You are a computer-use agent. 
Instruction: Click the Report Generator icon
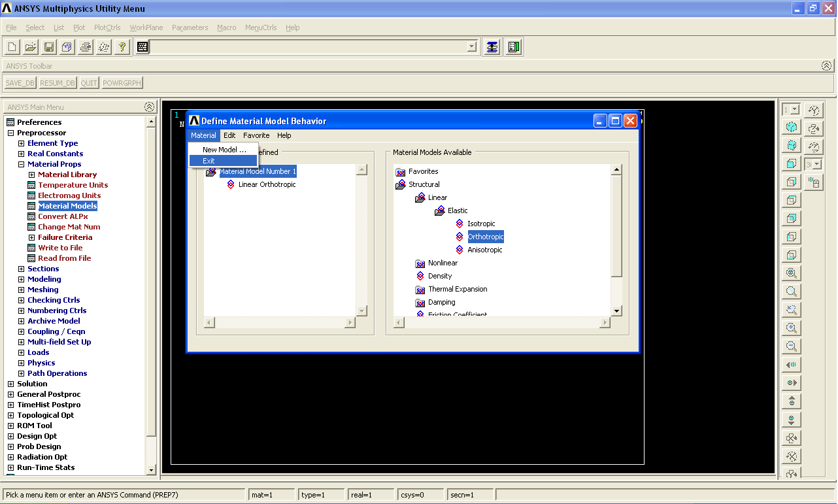pos(103,47)
